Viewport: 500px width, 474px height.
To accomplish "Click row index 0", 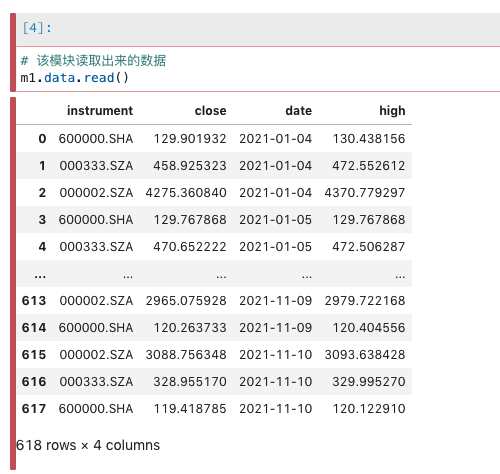I will click(42, 139).
